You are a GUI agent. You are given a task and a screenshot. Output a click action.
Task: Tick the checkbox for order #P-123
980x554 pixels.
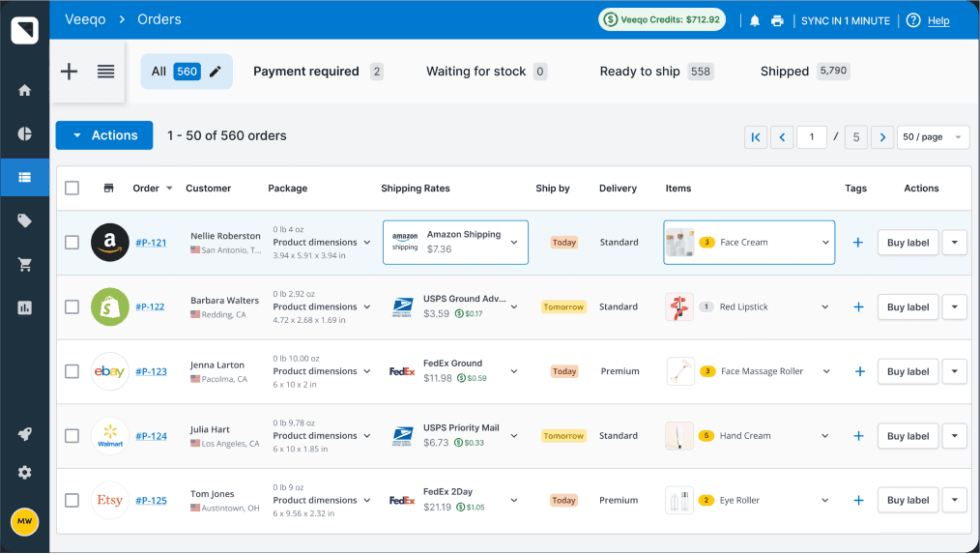pos(72,371)
